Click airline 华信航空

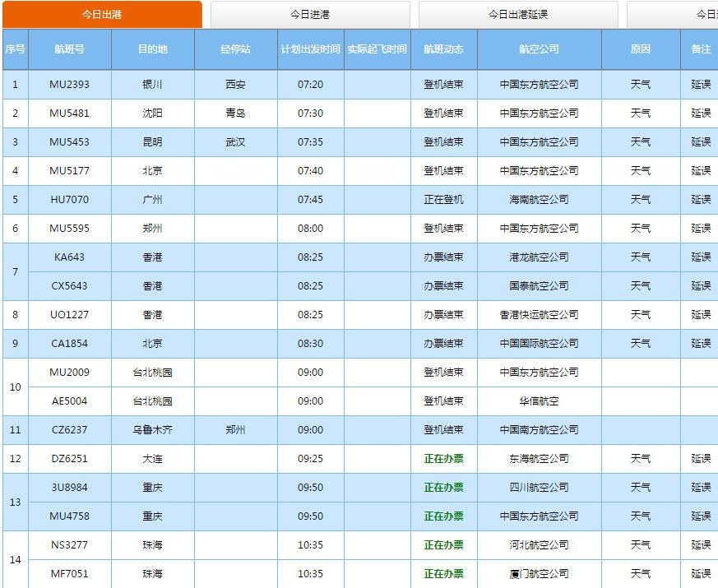(x=539, y=401)
